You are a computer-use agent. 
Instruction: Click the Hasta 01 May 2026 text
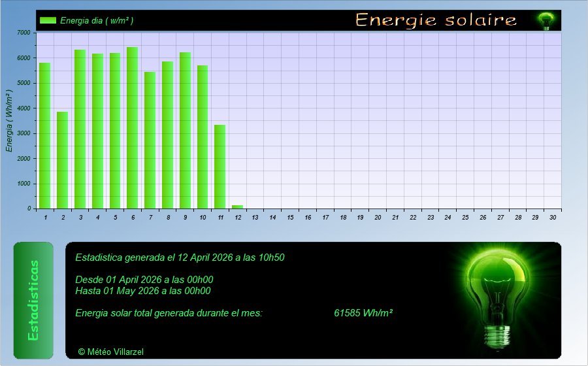(142, 291)
